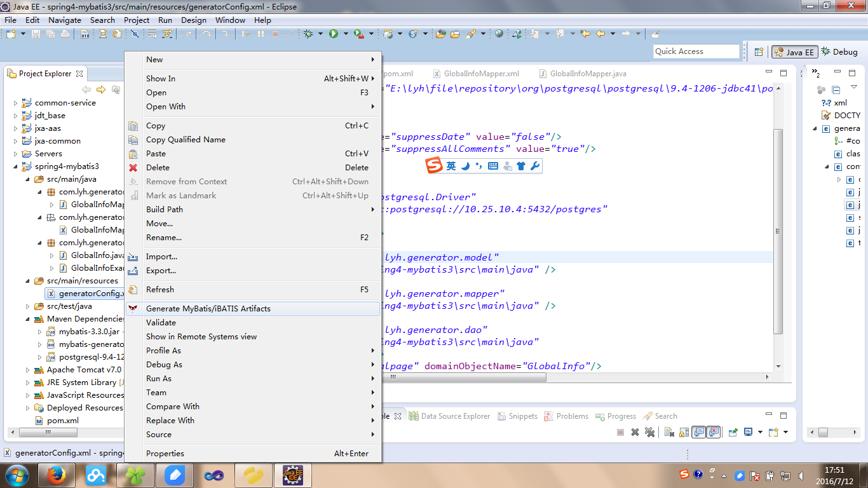Choose Refresh from the context menu
868x488 pixels.
(x=252, y=289)
